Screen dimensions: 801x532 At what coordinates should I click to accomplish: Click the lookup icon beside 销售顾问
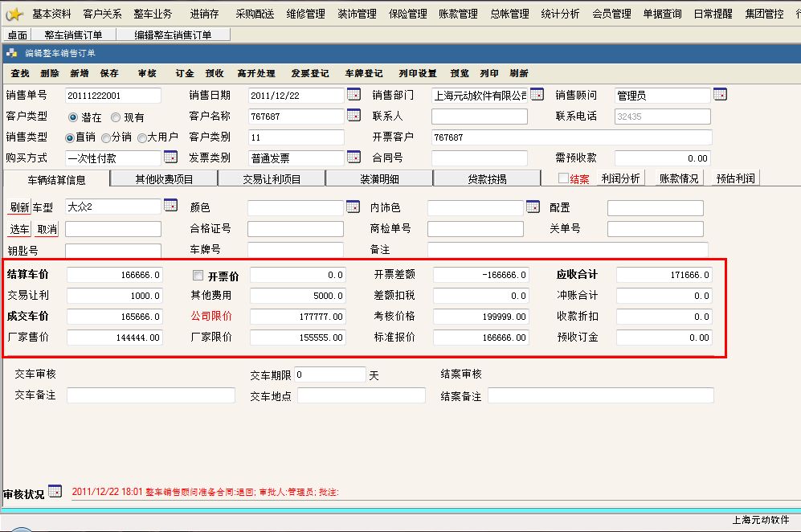pos(720,95)
